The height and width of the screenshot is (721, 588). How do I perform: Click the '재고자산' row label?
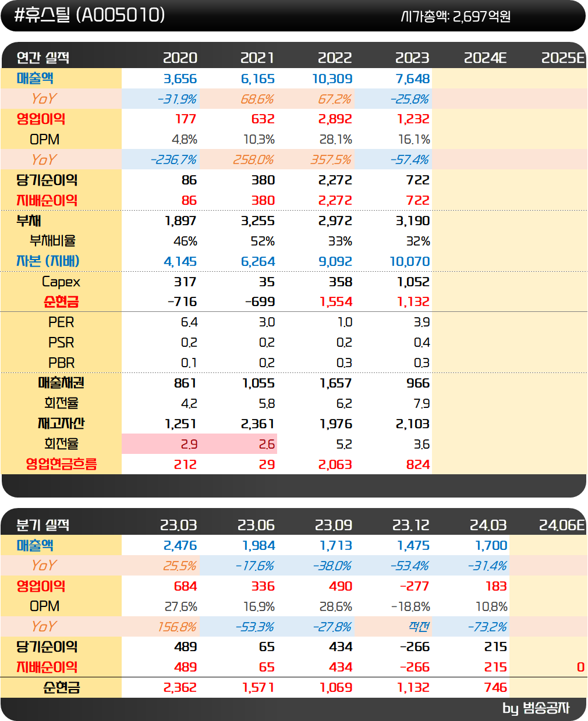tap(61, 424)
